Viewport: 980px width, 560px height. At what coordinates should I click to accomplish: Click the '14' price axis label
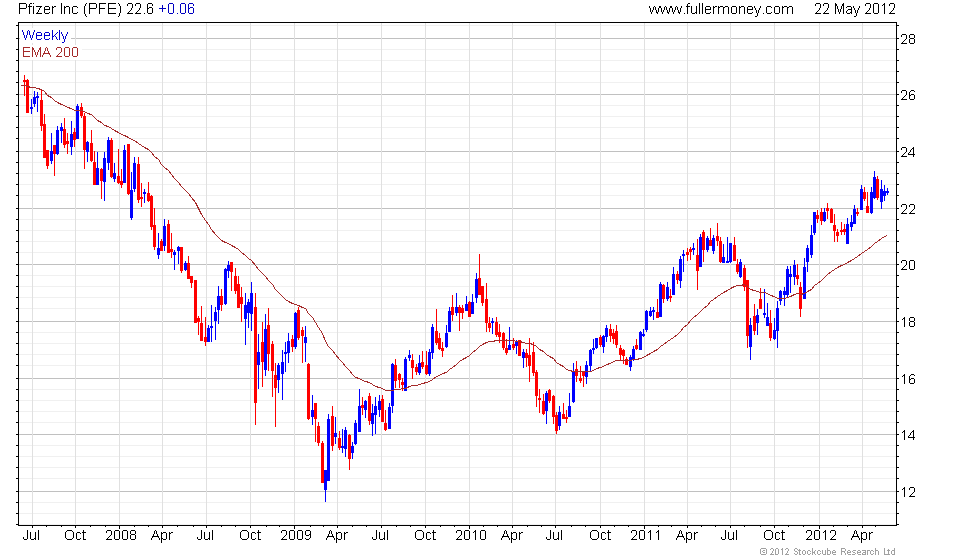908,436
